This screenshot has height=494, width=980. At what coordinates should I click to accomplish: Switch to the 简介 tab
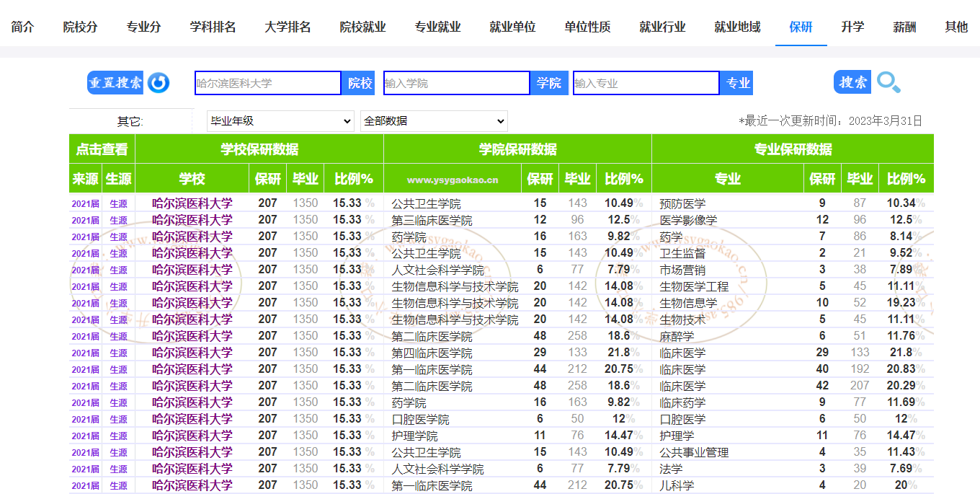(x=23, y=27)
